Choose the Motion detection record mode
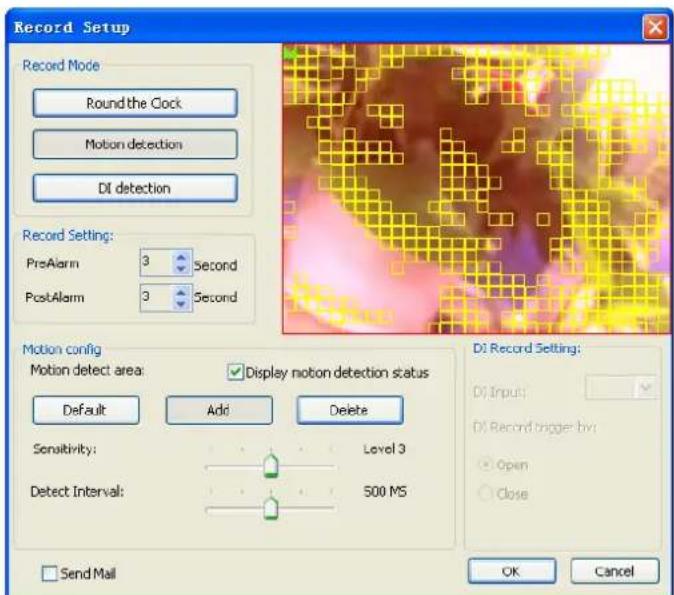 [x=135, y=144]
